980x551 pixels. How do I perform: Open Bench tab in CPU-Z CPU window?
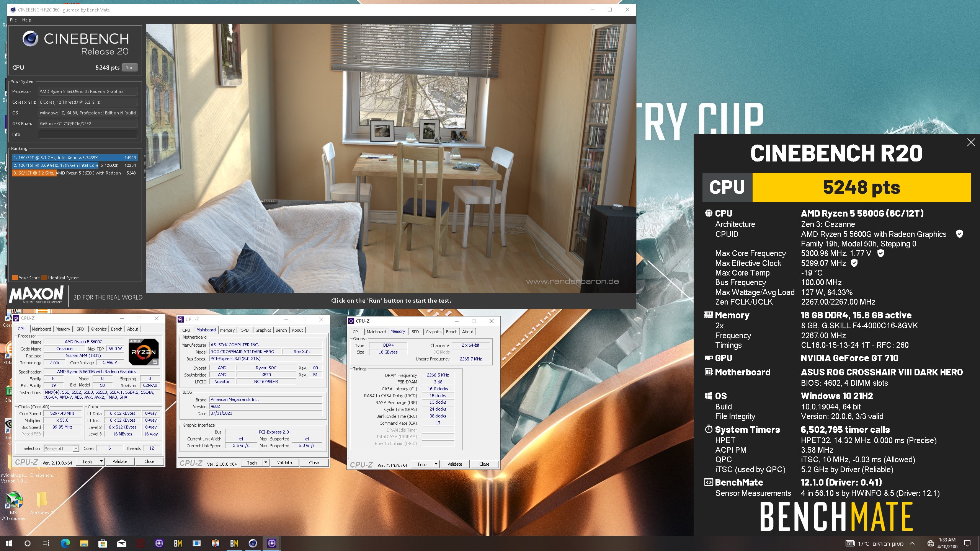(117, 329)
